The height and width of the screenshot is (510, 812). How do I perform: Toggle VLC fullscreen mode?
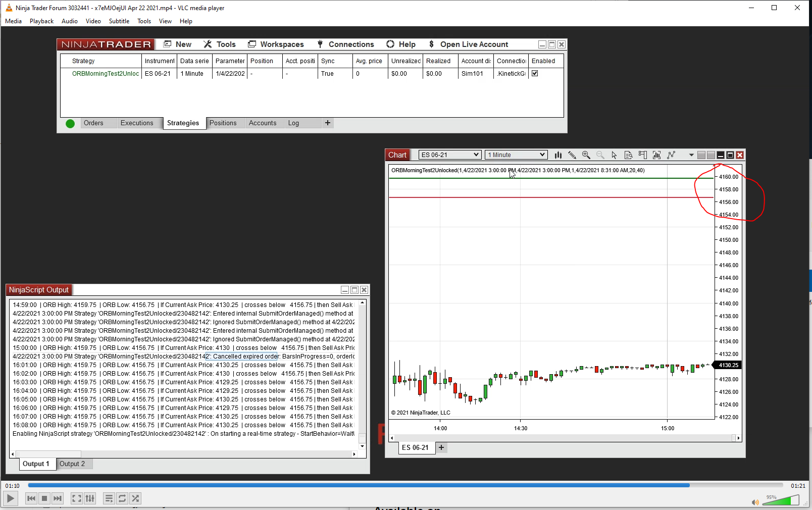pos(77,498)
